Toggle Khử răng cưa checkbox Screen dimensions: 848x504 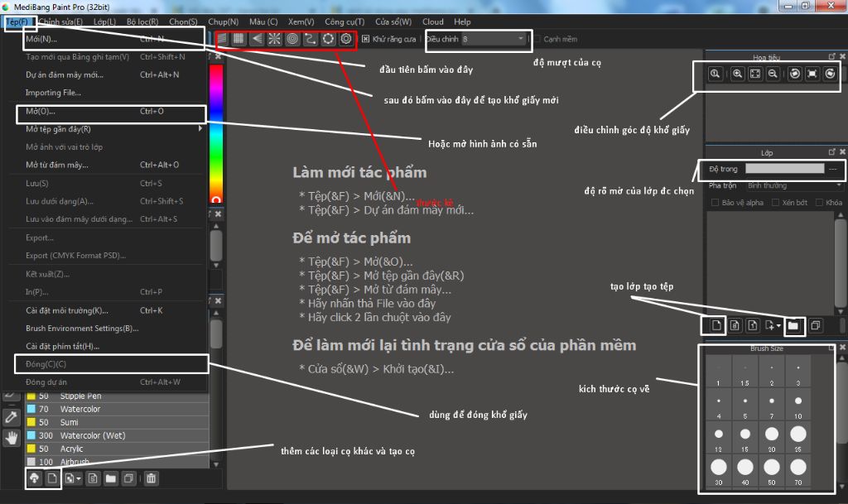[365, 39]
